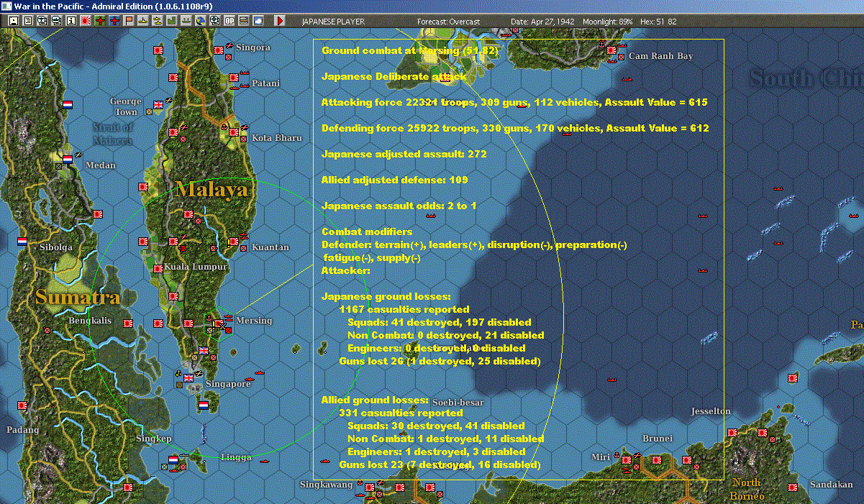Click '1167 casualties reported' line
This screenshot has width=864, height=504.
404,310
